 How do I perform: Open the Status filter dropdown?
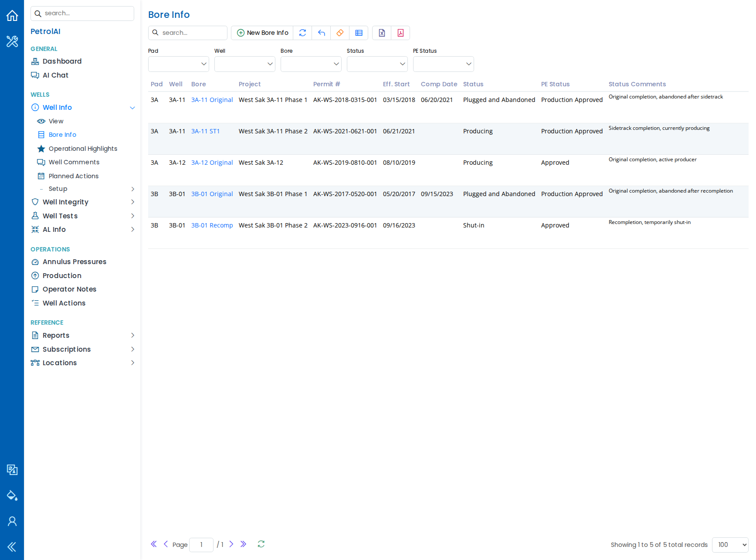[377, 64]
